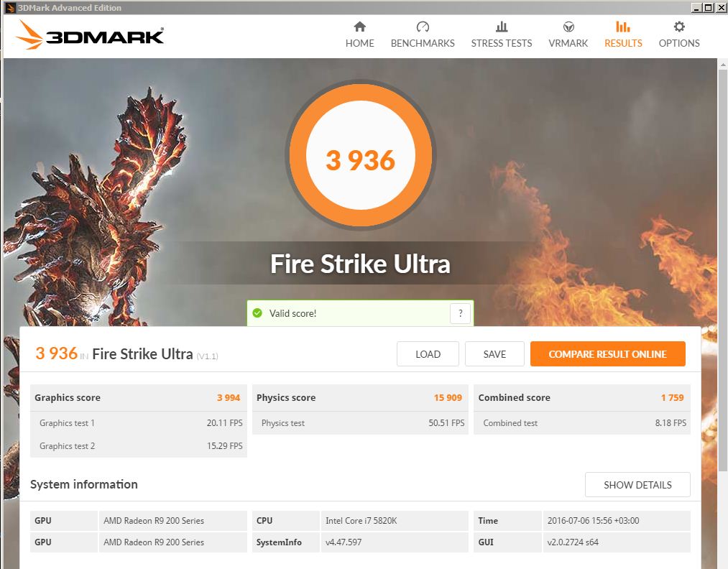Screen dimensions: 728x569
Task: Click the Combined score value 1 759
Action: point(672,398)
